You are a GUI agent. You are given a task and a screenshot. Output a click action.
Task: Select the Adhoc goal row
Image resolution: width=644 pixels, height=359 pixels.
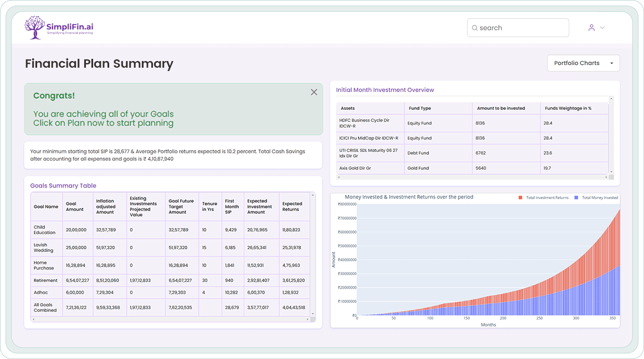[x=171, y=292]
